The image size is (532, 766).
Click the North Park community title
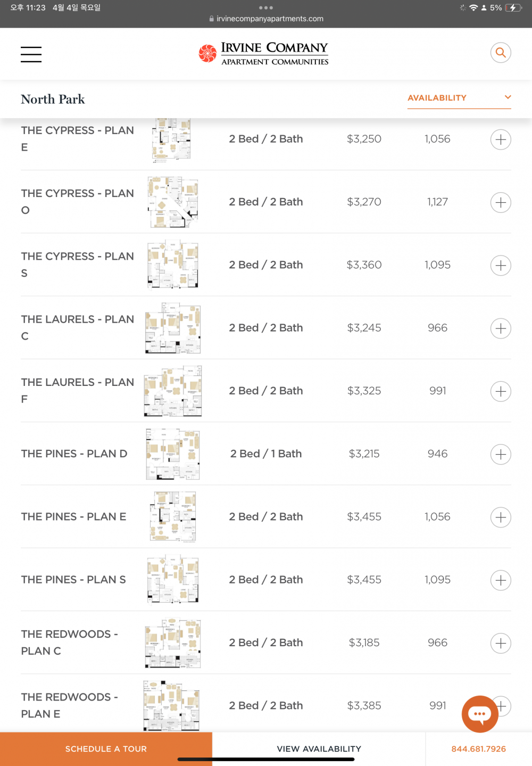[53, 99]
